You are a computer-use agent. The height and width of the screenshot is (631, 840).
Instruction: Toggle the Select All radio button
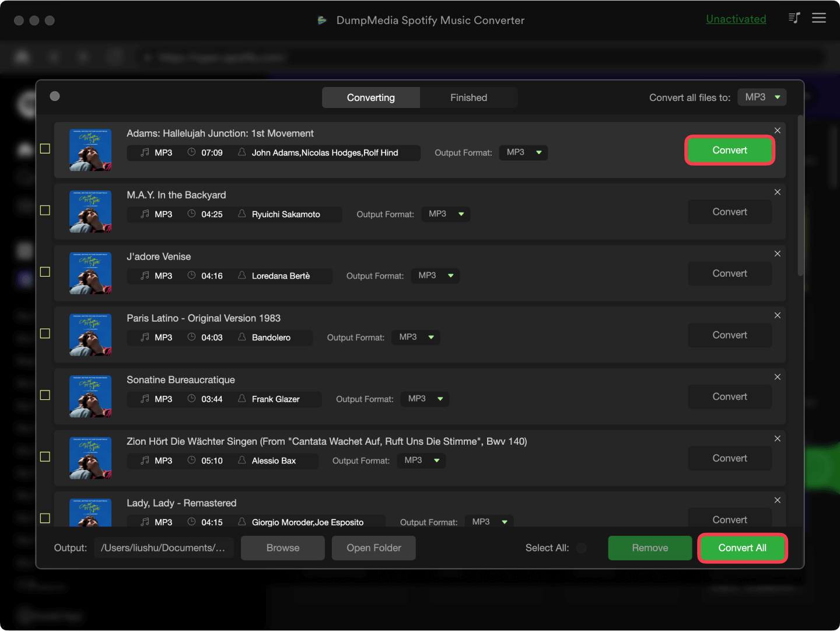coord(582,548)
